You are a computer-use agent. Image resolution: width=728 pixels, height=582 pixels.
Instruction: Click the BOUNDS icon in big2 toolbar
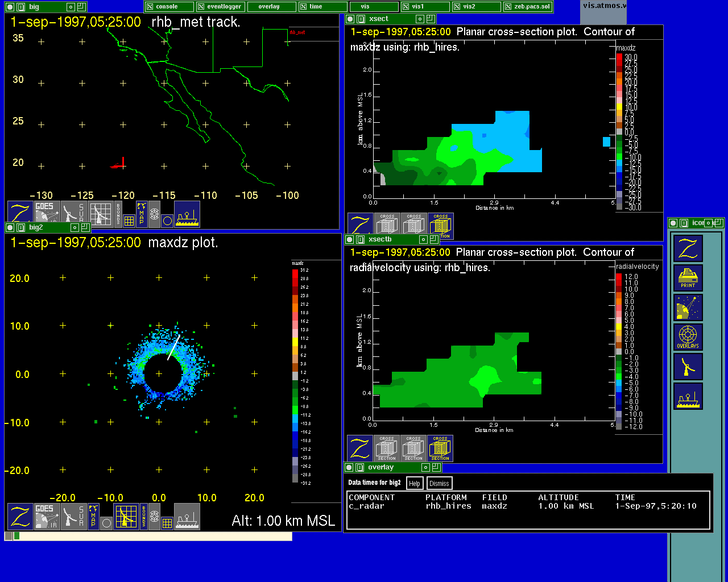pyautogui.click(x=144, y=516)
